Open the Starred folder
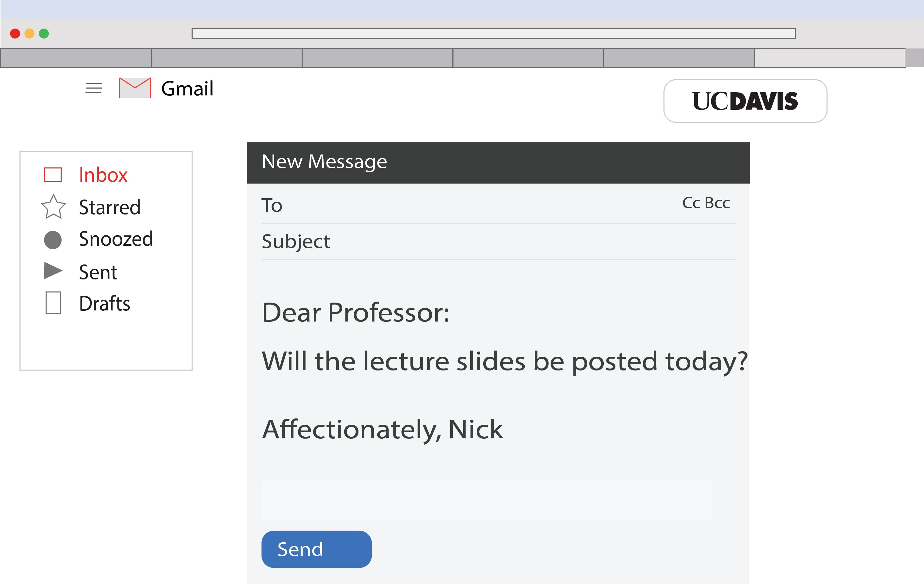The image size is (924, 584). [109, 207]
